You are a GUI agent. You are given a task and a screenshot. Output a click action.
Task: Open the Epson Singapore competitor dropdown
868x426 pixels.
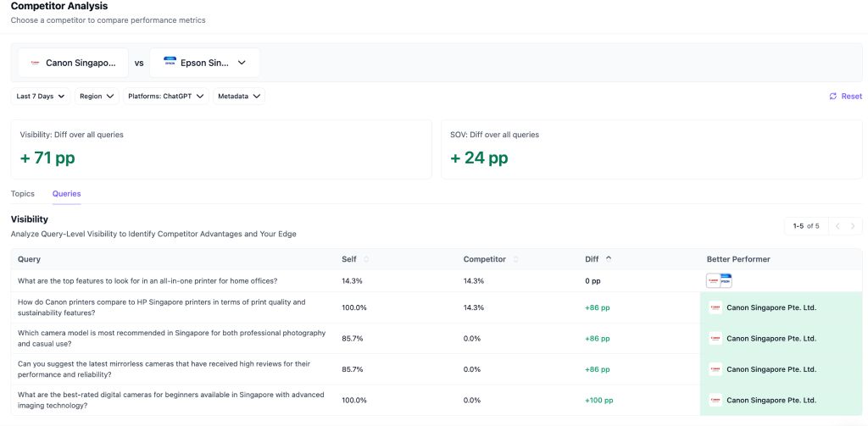[204, 63]
